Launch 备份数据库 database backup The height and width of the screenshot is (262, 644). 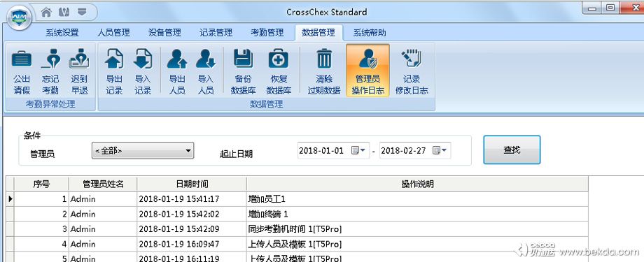coord(243,72)
